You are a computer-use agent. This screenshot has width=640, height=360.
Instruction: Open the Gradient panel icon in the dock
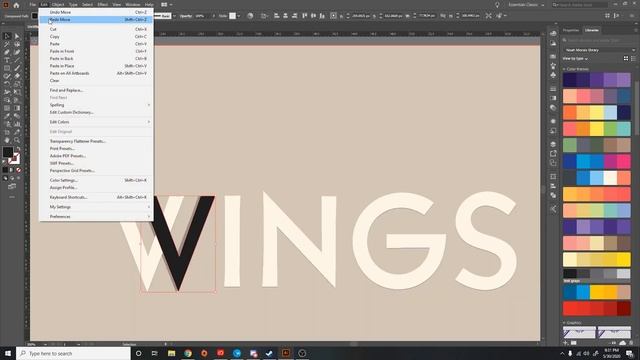553,98
